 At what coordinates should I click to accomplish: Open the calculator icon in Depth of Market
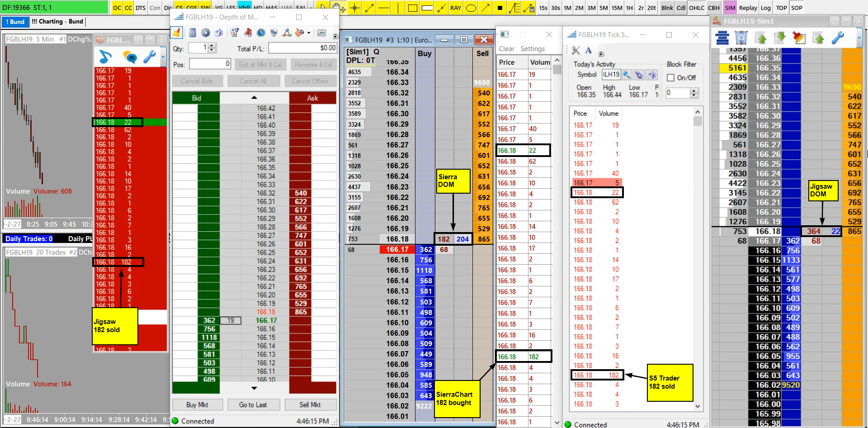(193, 33)
